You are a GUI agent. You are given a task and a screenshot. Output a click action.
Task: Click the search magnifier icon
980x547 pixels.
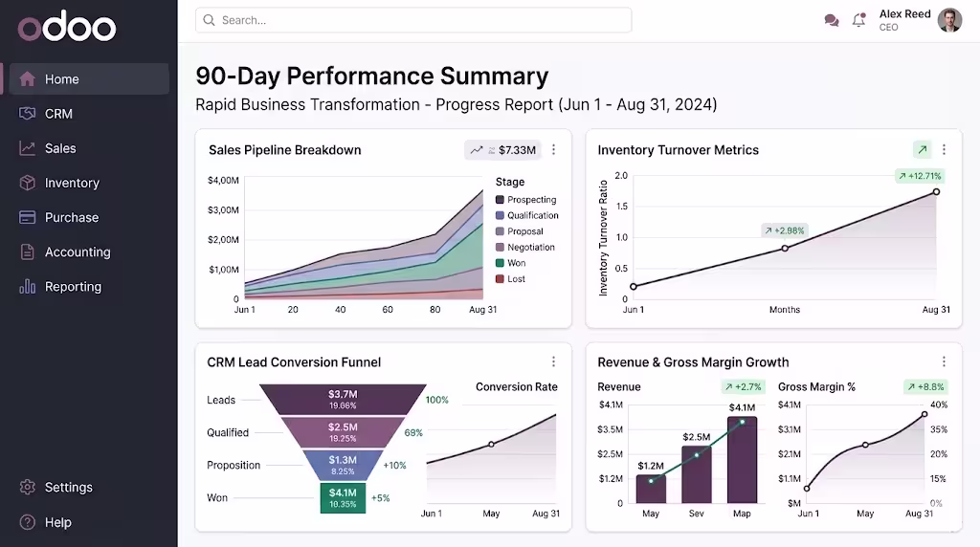tap(209, 20)
